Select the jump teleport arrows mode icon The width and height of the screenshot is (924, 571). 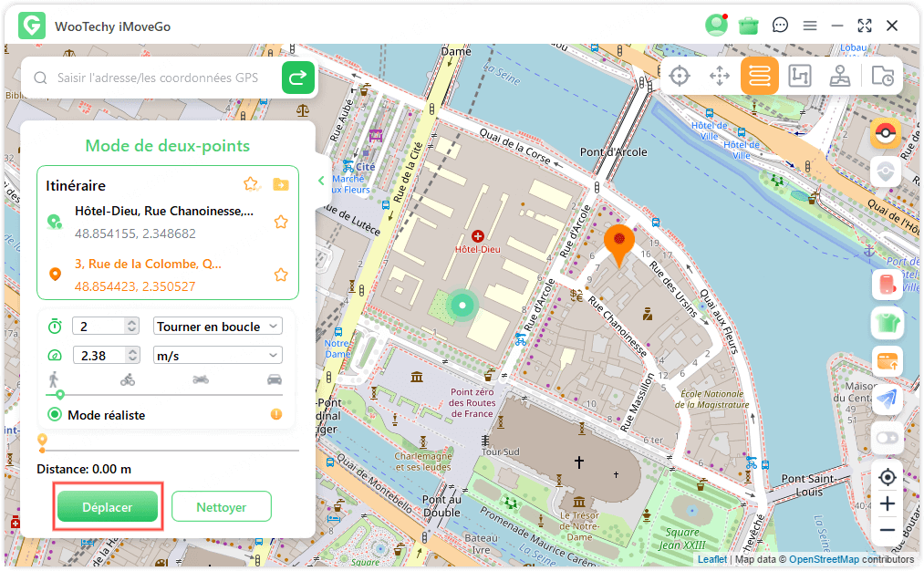tap(720, 77)
